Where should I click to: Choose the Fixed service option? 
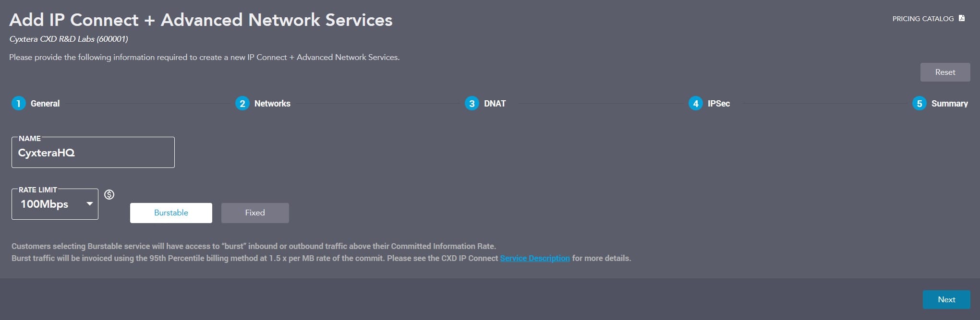[255, 213]
